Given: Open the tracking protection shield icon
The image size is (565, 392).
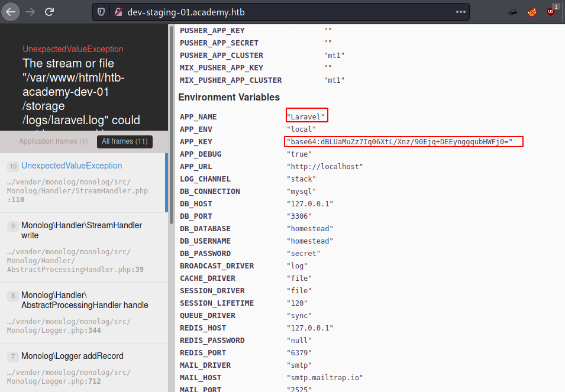Looking at the screenshot, I should pos(101,12).
